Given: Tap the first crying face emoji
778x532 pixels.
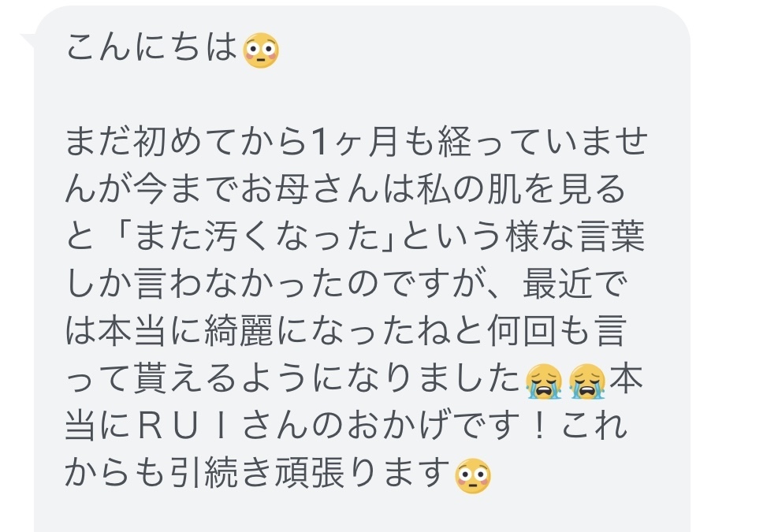Looking at the screenshot, I should (x=543, y=381).
